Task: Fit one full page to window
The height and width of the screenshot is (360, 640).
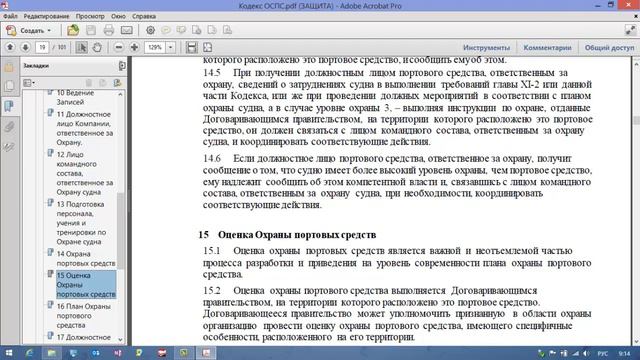Action: tap(207, 47)
